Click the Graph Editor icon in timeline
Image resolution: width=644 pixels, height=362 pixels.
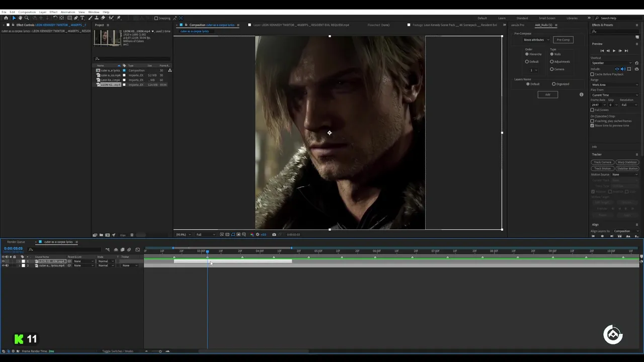click(137, 250)
